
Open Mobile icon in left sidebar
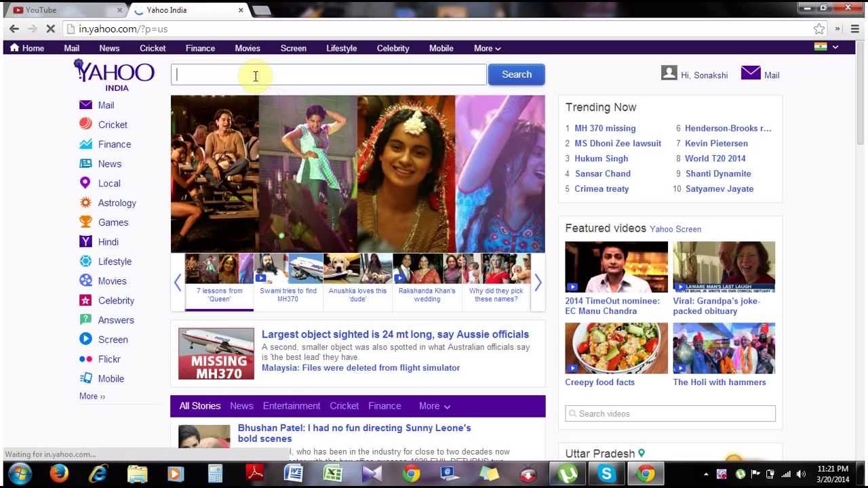85,378
